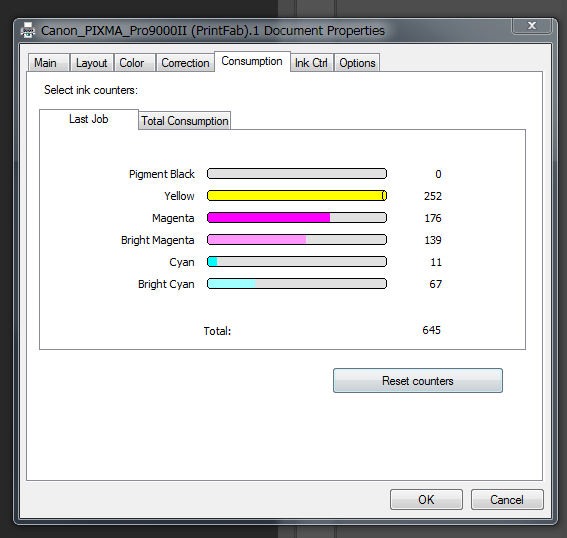Close the Document Properties dialog
This screenshot has height=538, width=567.
531,26
